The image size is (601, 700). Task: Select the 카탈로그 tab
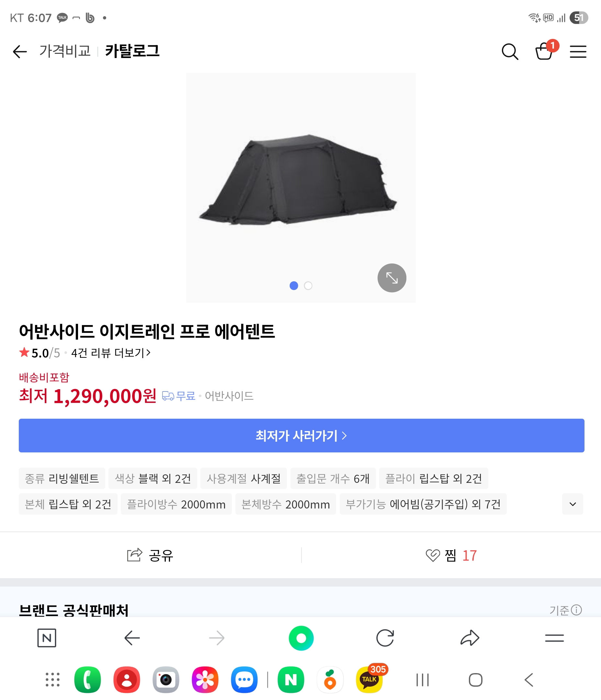click(x=132, y=51)
